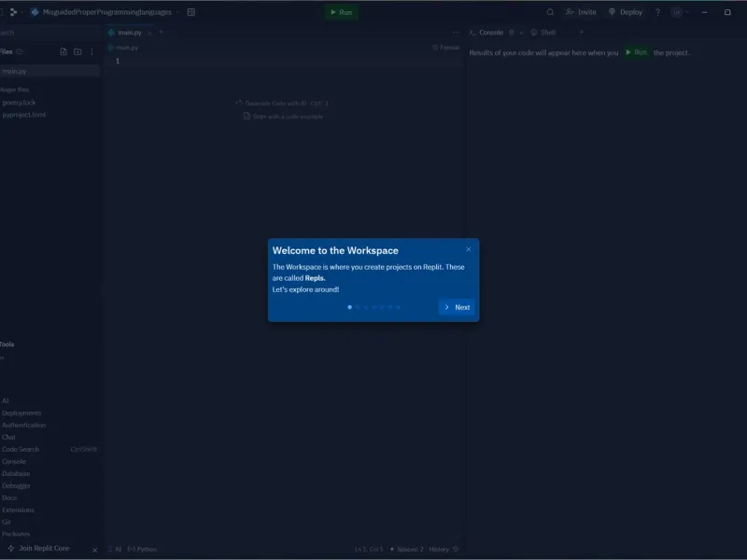
Task: Click the new file icon in Files
Action: point(63,51)
